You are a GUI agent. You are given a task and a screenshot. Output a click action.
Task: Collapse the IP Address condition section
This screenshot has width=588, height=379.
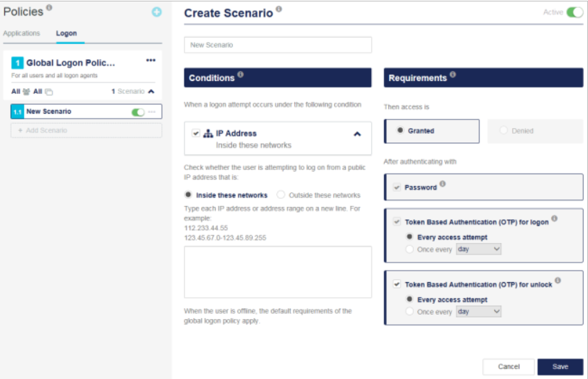click(x=357, y=134)
